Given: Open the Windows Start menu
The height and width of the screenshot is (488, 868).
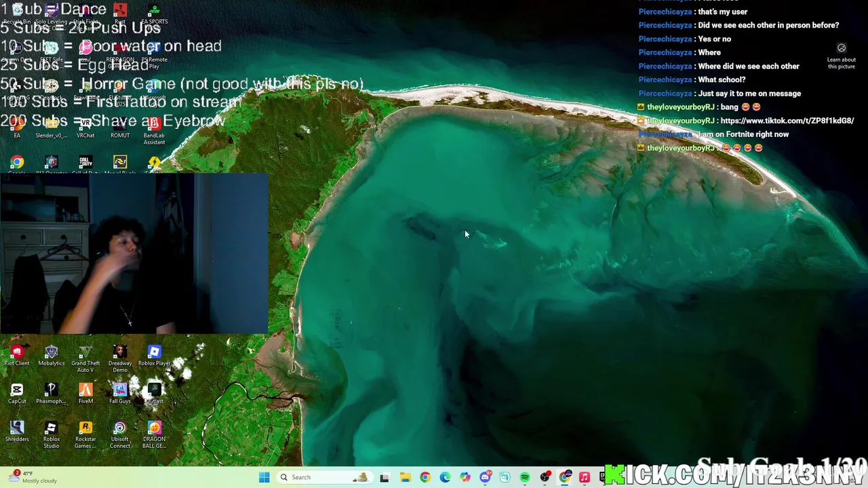Looking at the screenshot, I should (264, 477).
